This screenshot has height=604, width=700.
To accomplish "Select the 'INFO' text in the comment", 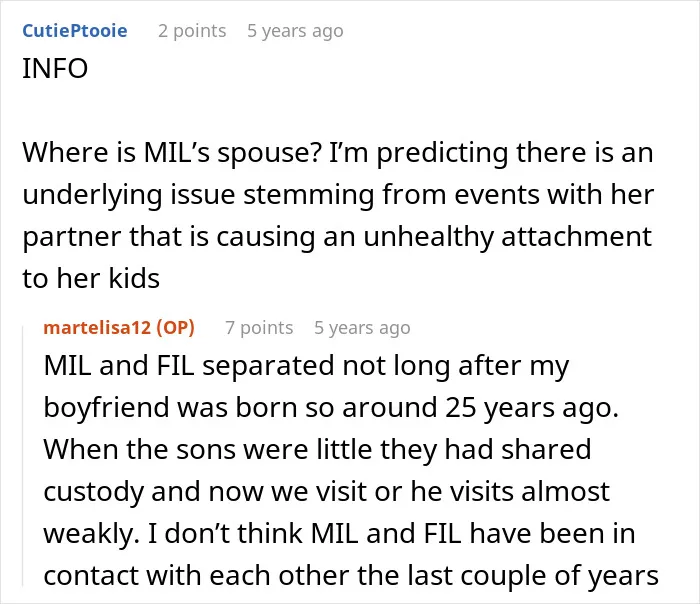I will 55,68.
